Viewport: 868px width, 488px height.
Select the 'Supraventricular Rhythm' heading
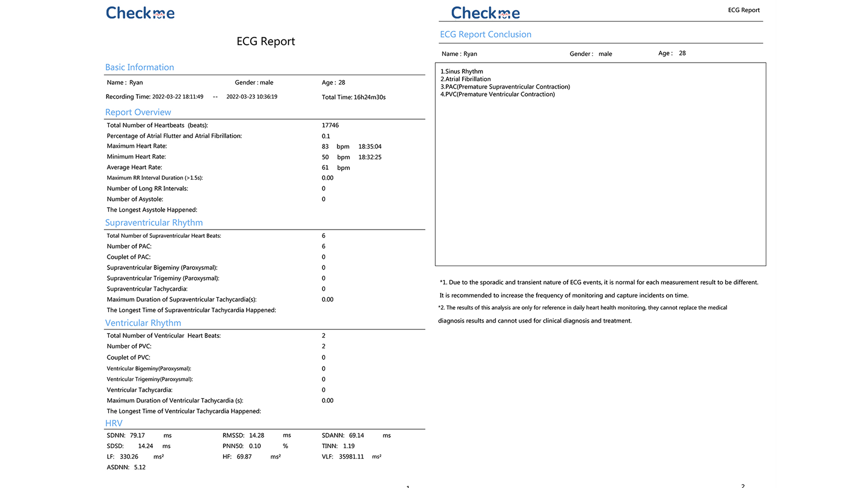click(x=154, y=223)
